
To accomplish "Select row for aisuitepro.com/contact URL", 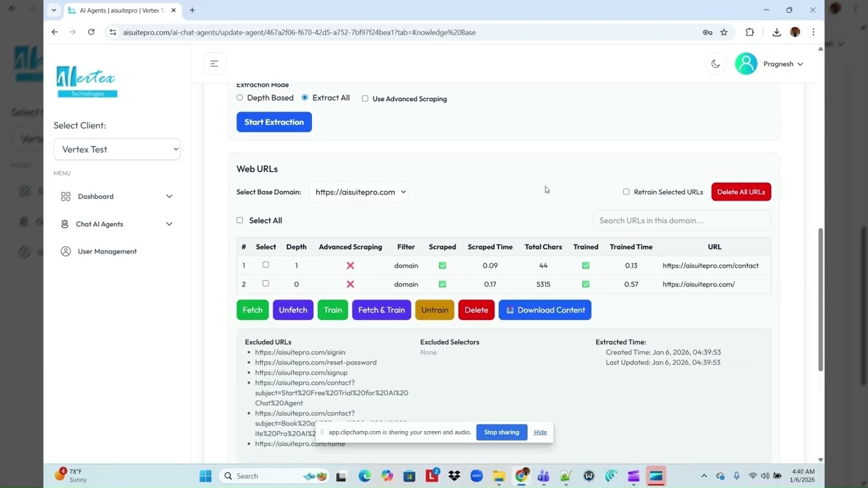I will coord(266,265).
